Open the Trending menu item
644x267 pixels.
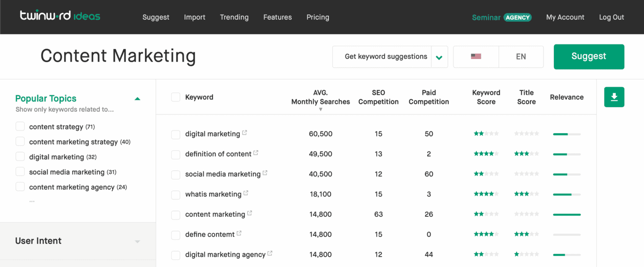click(x=234, y=17)
